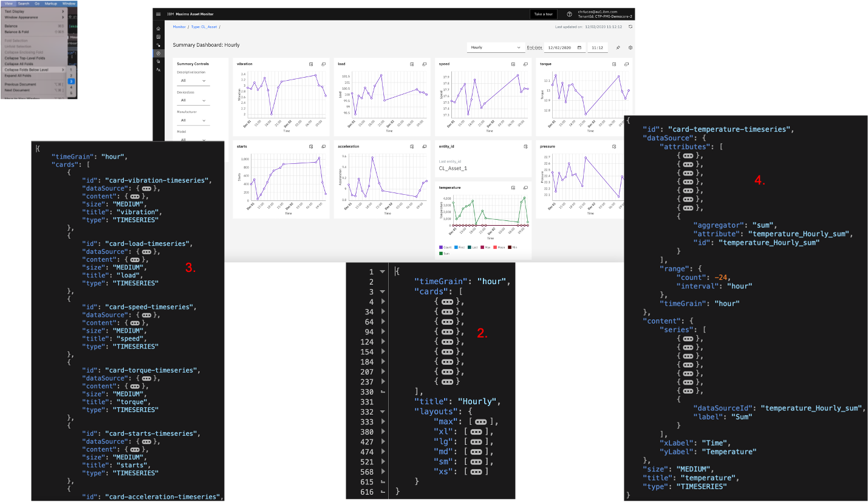Click the help question mark icon
Viewport: 868px width, 502px height.
click(569, 14)
